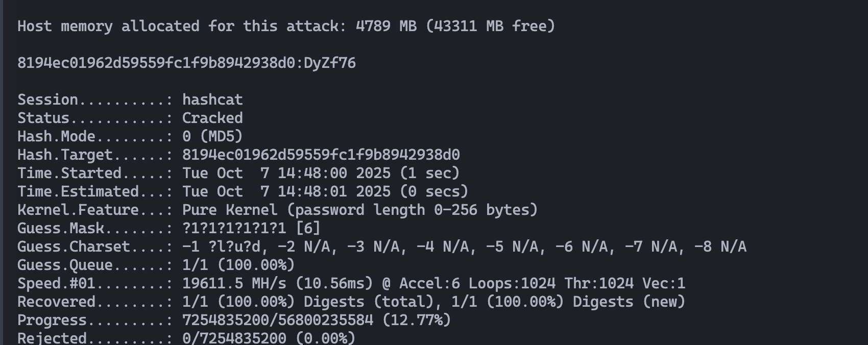This screenshot has height=345, width=868.
Task: Click the "-8 N/A" charset entry
Action: [720, 247]
